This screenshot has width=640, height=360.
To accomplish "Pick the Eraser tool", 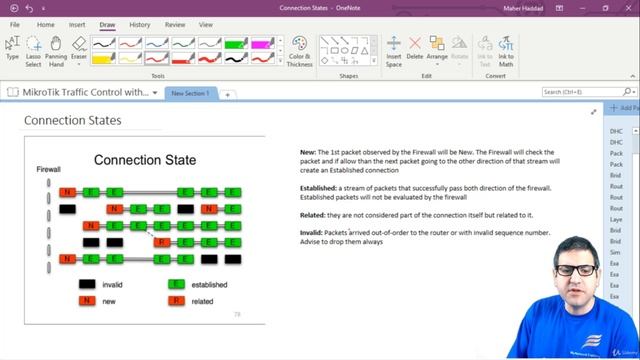I will coord(79,47).
